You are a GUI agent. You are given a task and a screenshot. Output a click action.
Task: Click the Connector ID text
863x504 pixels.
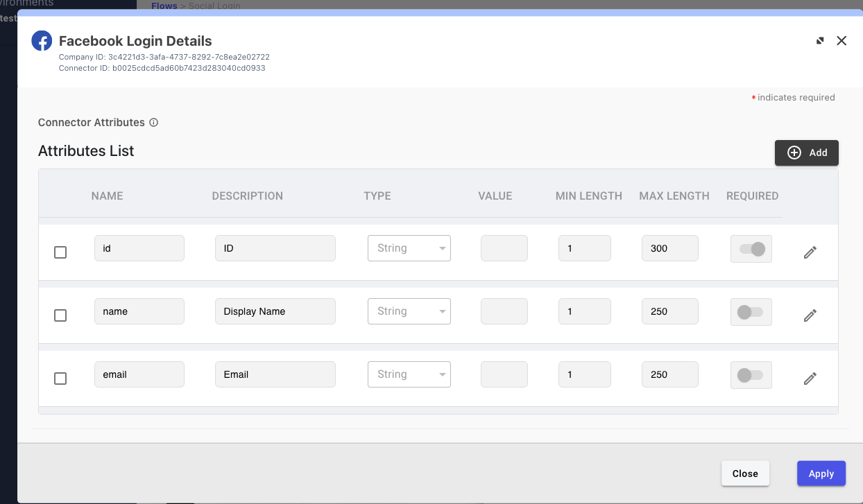[162, 69]
